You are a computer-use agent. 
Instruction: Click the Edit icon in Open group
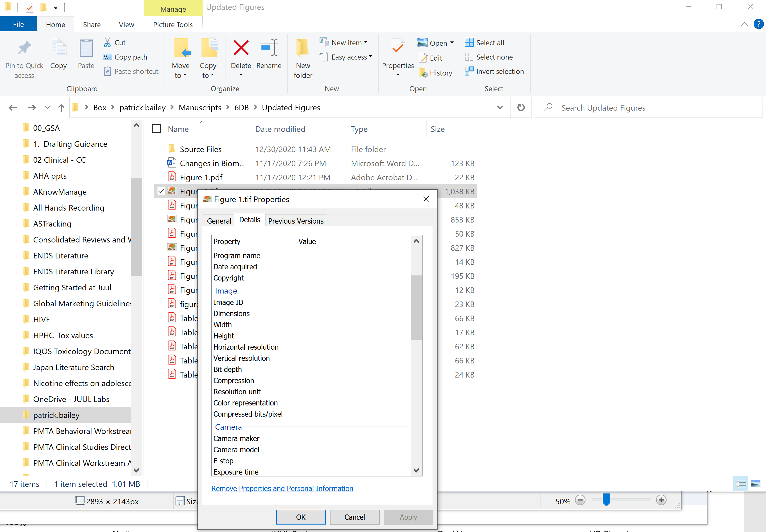423,58
